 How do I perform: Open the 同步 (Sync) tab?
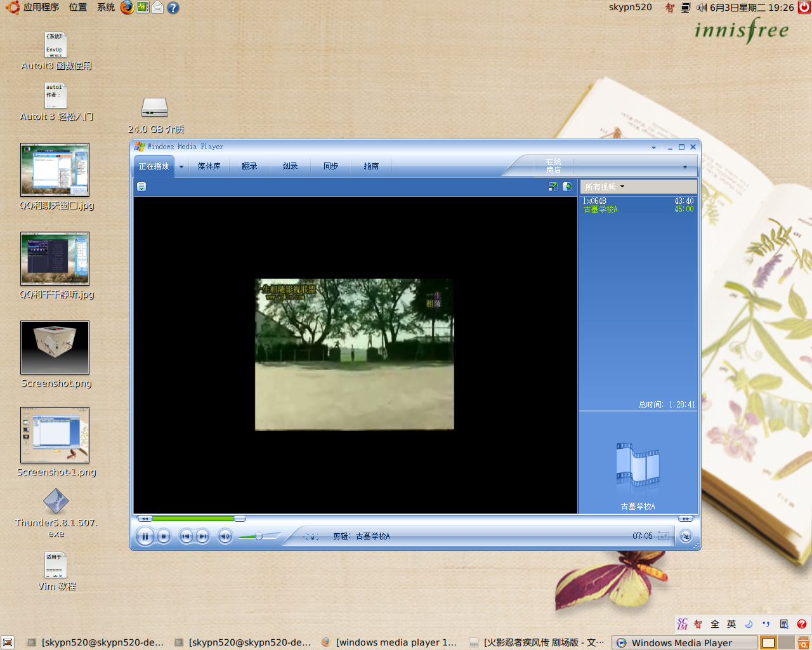coord(331,166)
